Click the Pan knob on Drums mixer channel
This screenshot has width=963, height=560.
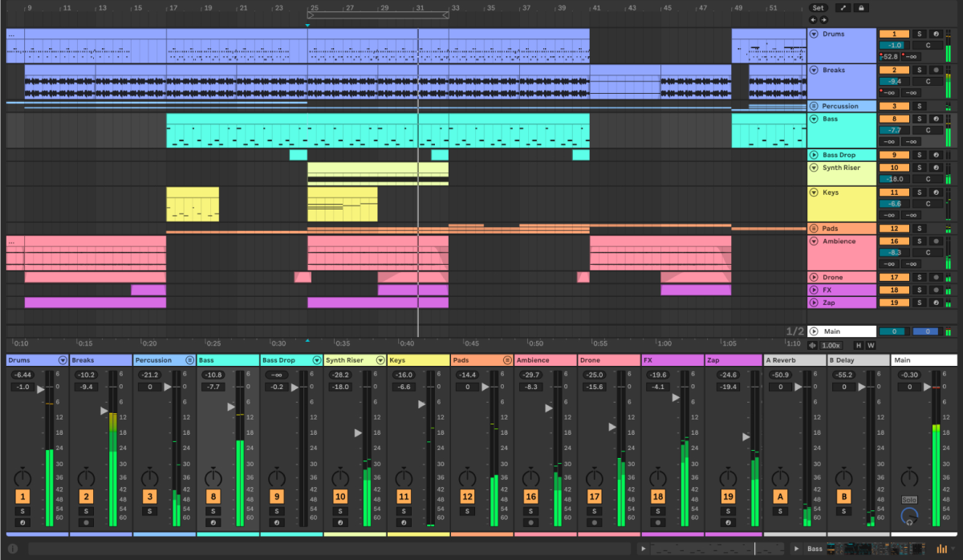coord(22,477)
